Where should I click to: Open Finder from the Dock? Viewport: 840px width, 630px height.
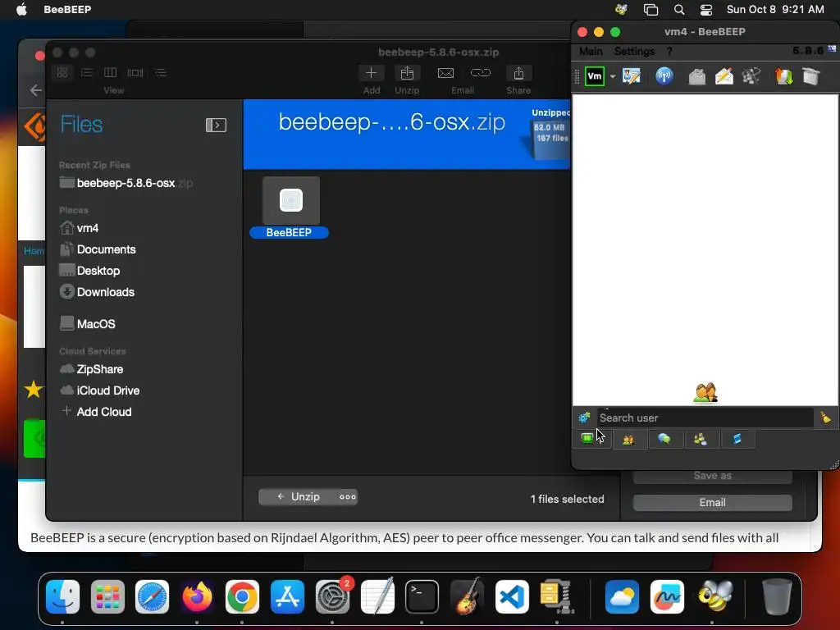pos(62,596)
